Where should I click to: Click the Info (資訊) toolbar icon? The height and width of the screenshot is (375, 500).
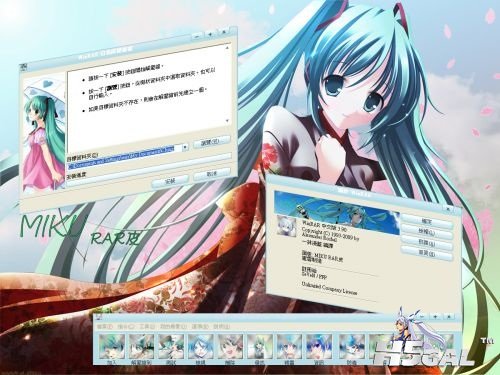point(319,346)
